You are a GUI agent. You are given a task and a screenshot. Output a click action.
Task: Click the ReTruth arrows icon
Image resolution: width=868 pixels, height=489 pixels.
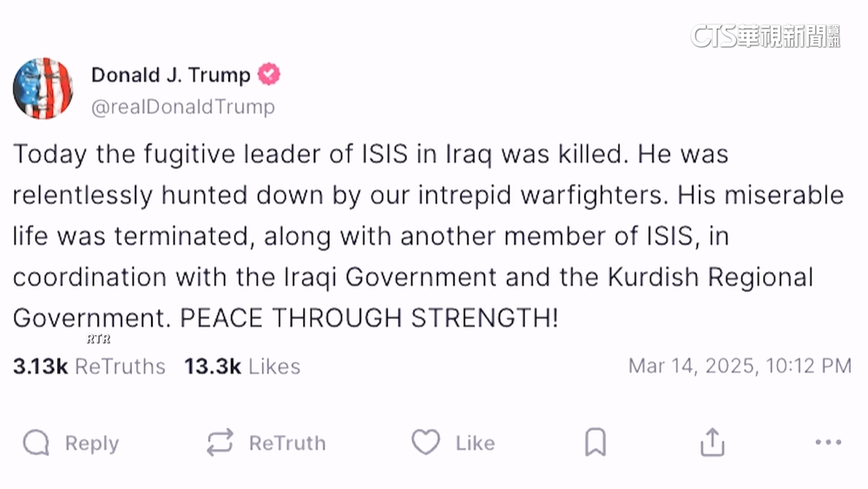click(220, 443)
